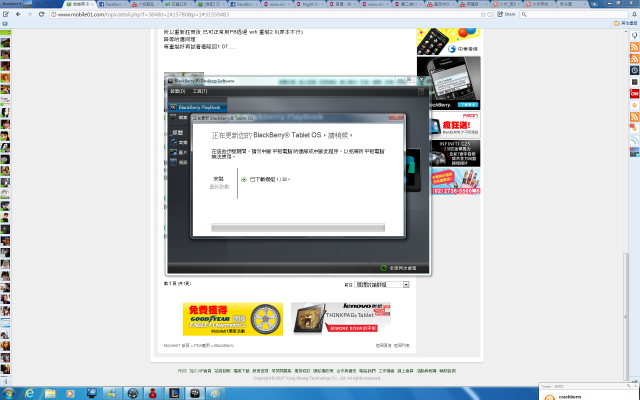Click the clock icon inside the address bar
This screenshot has width=640, height=400.
tap(489, 14)
